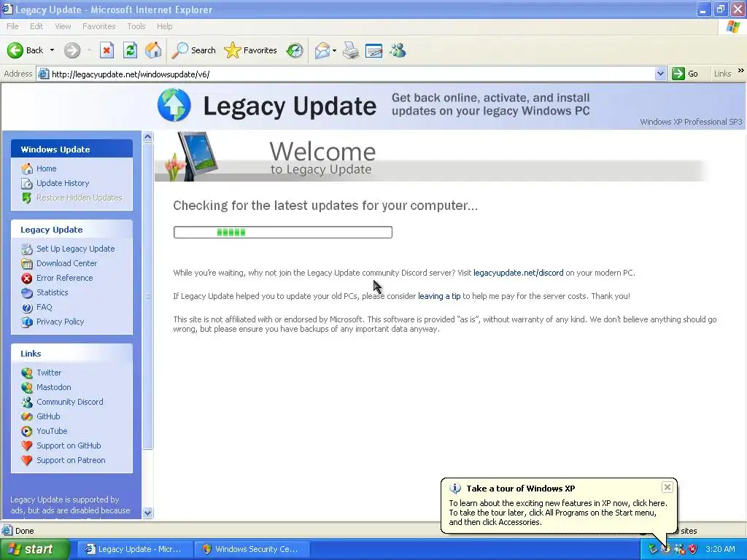Switch to Windows Security Center taskbar button
747x560 pixels.
pyautogui.click(x=252, y=549)
